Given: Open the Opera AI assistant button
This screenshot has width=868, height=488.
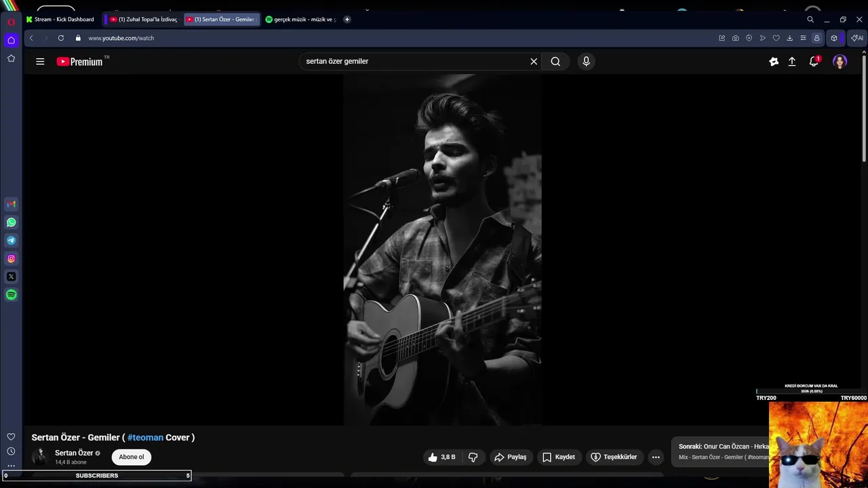Looking at the screenshot, I should pos(857,39).
